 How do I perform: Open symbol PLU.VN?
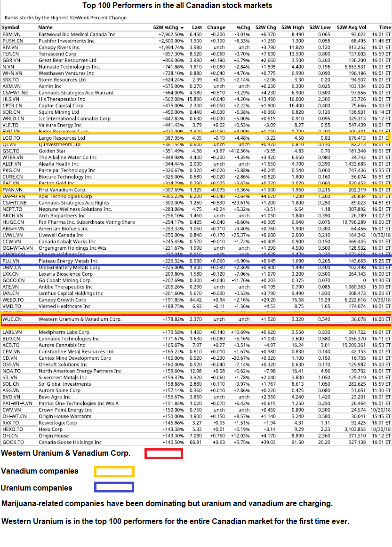11,261
